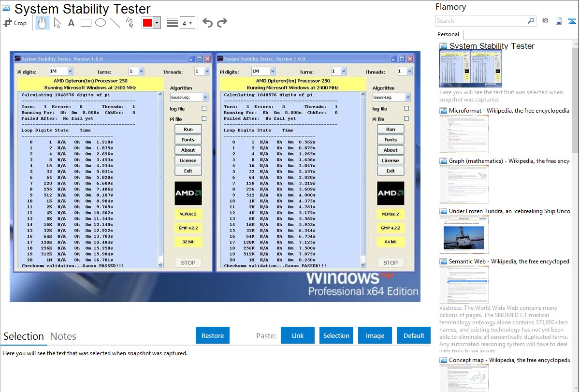Click the License button in left tester window
Image resolution: width=579 pixels, height=392 pixels.
click(188, 160)
